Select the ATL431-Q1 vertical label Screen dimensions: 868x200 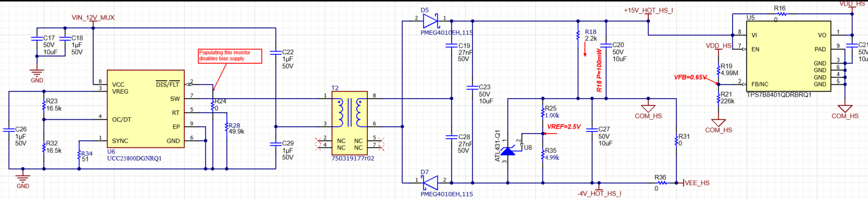497,146
